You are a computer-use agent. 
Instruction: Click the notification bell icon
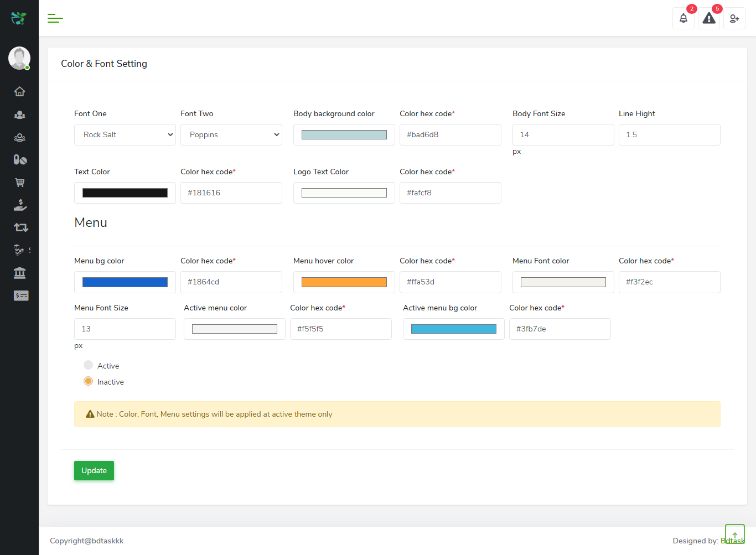683,18
